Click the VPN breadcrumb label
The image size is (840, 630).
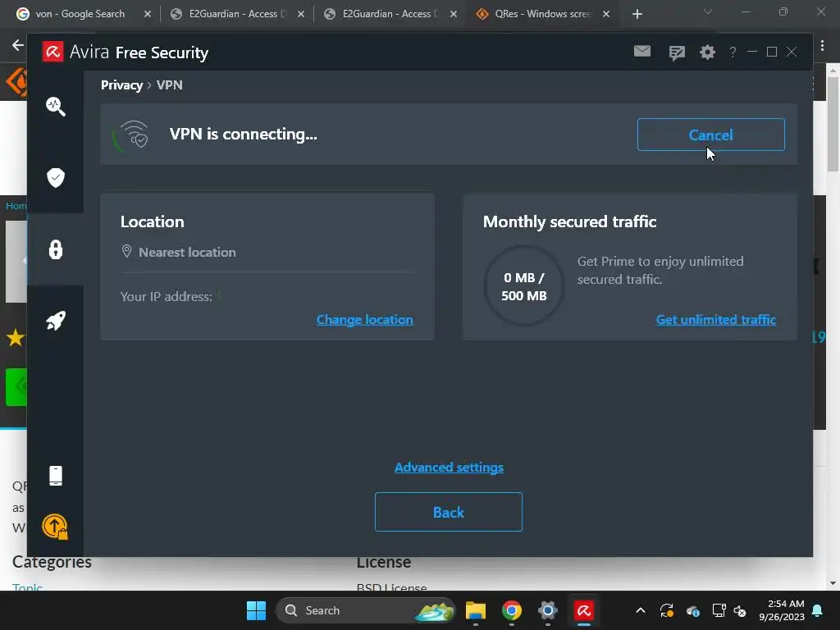click(x=169, y=85)
